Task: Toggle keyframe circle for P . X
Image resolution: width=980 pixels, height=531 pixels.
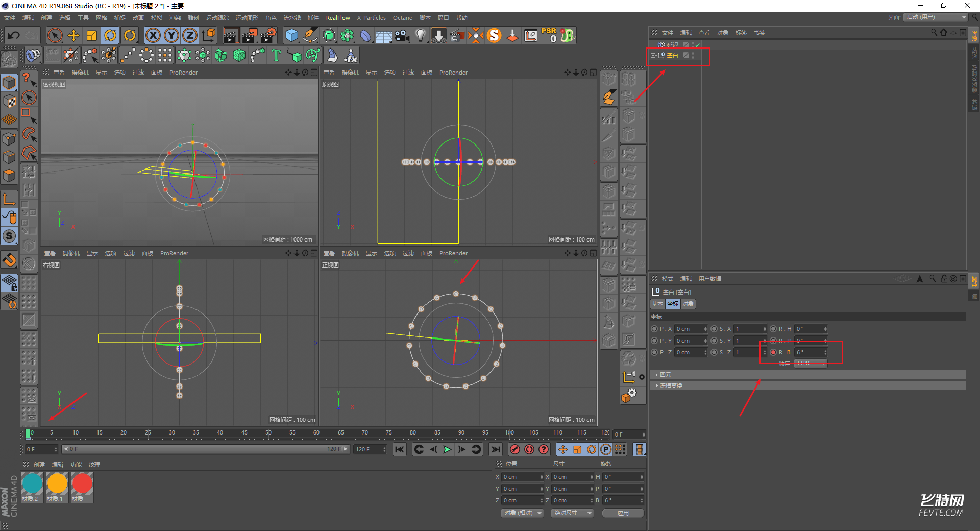Action: (654, 329)
